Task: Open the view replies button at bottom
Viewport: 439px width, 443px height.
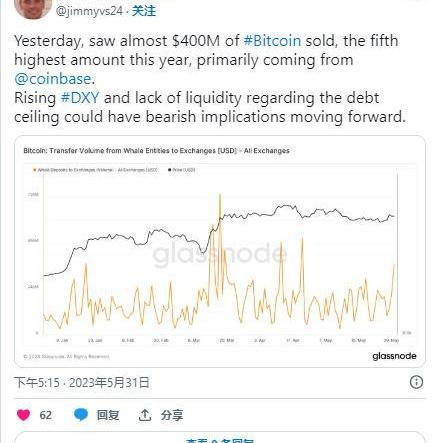Action: click(220, 439)
